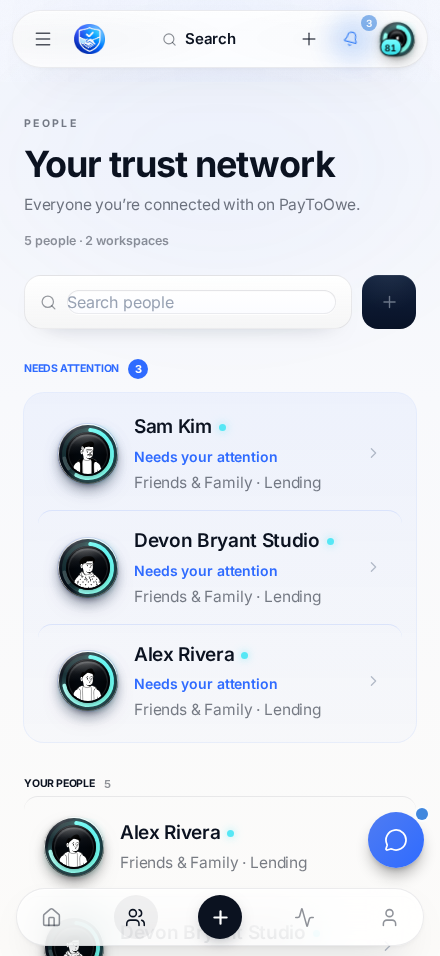Open Alex Rivera under Your People
The height and width of the screenshot is (956, 440).
(220, 847)
